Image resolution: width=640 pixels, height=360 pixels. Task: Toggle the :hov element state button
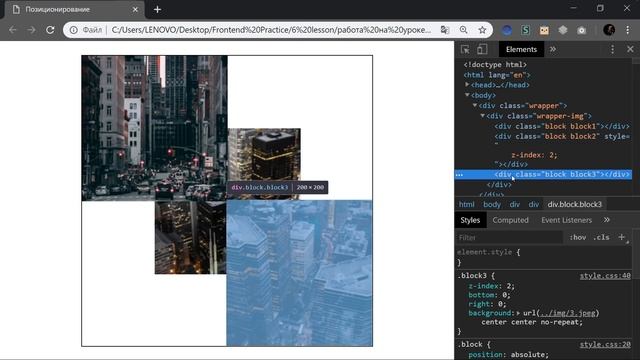578,238
